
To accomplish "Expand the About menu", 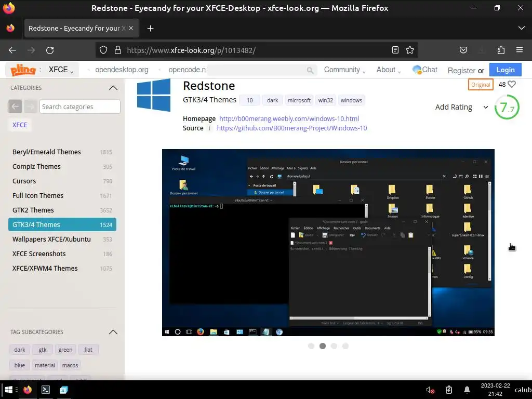I will [389, 70].
